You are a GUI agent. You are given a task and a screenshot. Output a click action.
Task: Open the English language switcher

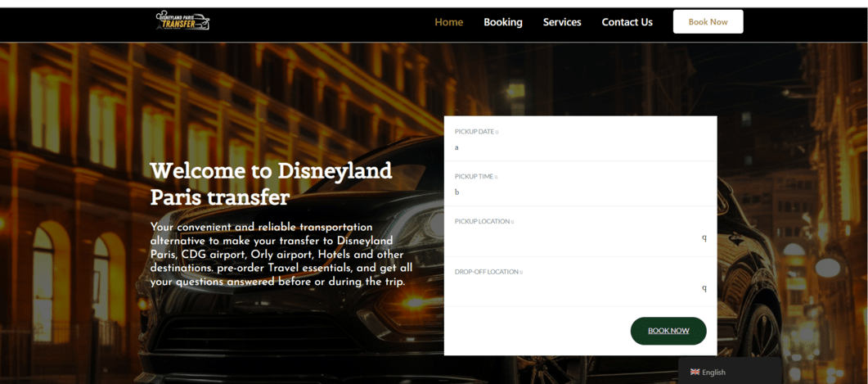point(731,372)
